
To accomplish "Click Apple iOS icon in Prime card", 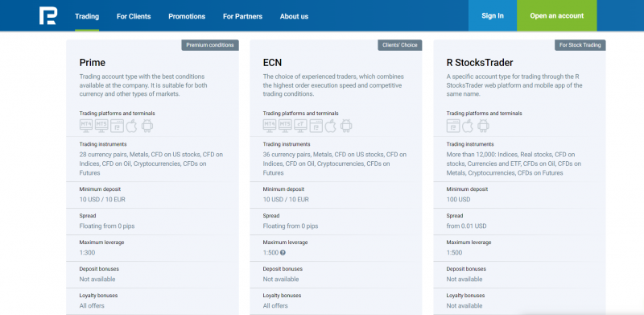I will pos(131,126).
